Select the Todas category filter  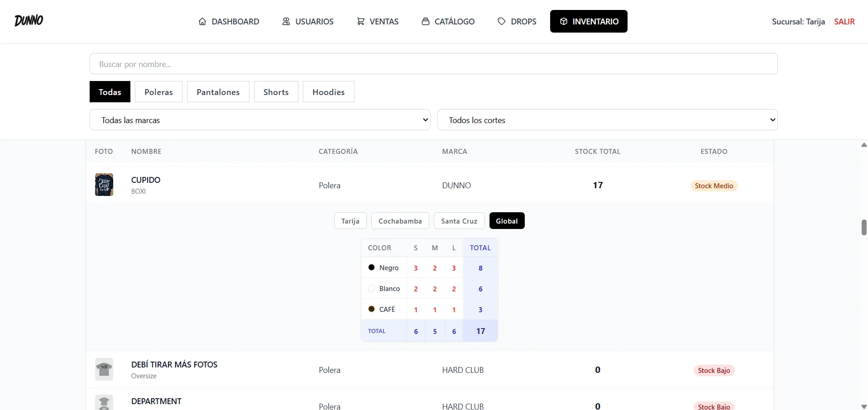click(x=110, y=92)
